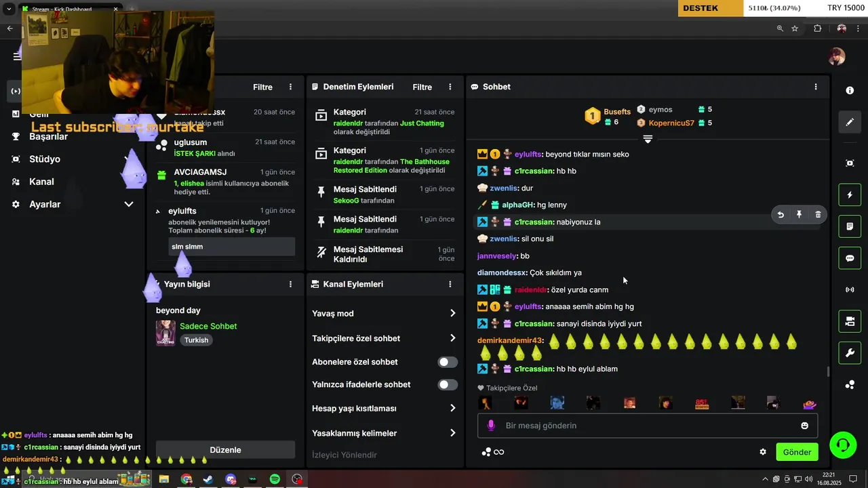Expand Yavaş mod settings
Viewport: 868px width, 488px height.
384,313
